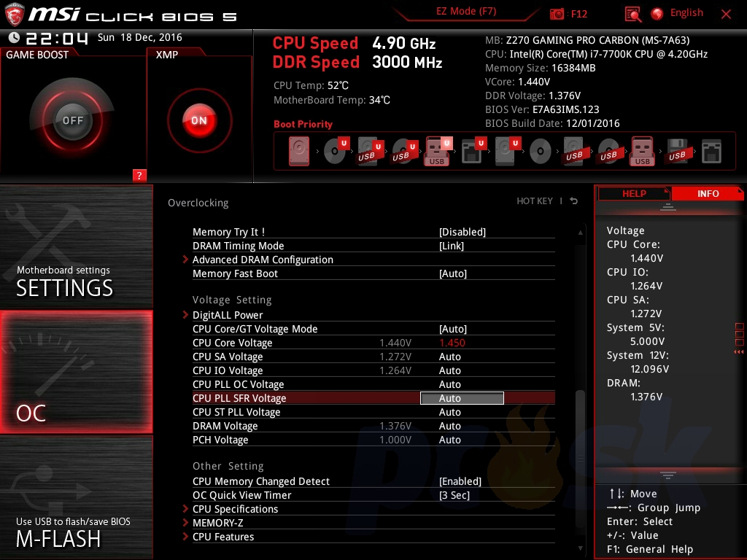Expand the CPU Features submenu

click(x=223, y=537)
